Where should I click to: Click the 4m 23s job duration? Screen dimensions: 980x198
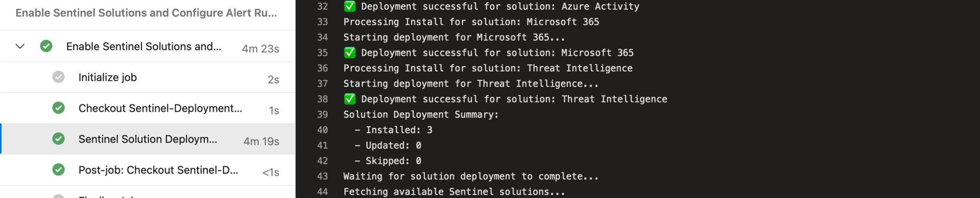tap(260, 49)
